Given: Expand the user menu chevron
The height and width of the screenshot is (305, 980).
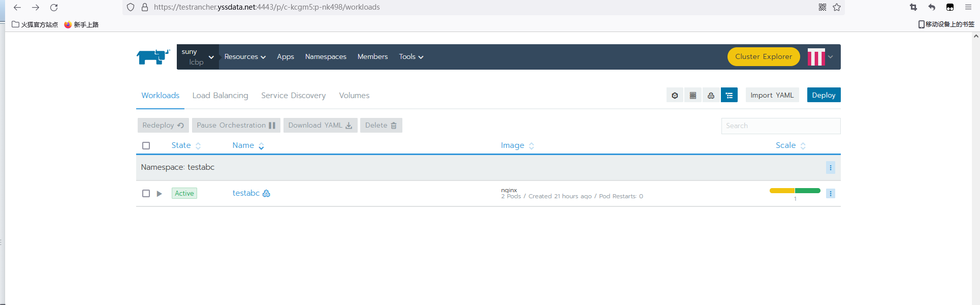Looking at the screenshot, I should pyautogui.click(x=831, y=57).
